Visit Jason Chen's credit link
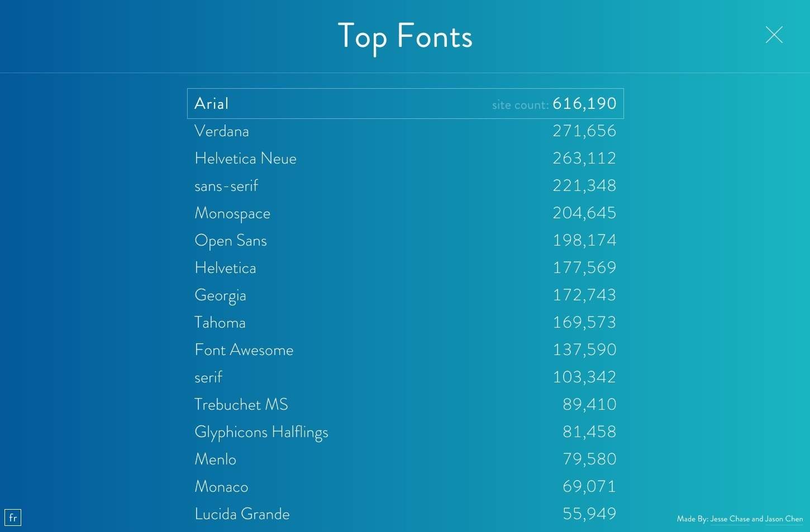The image size is (810, 532). coord(784,519)
